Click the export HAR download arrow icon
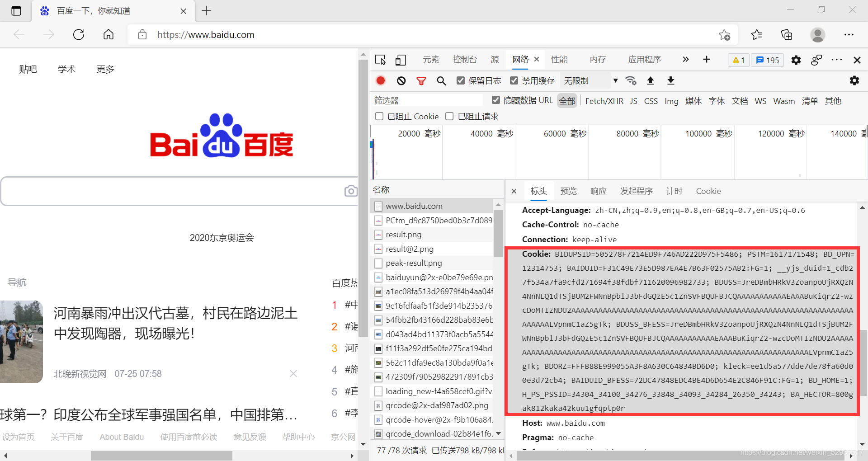Image resolution: width=868 pixels, height=461 pixels. [x=671, y=80]
